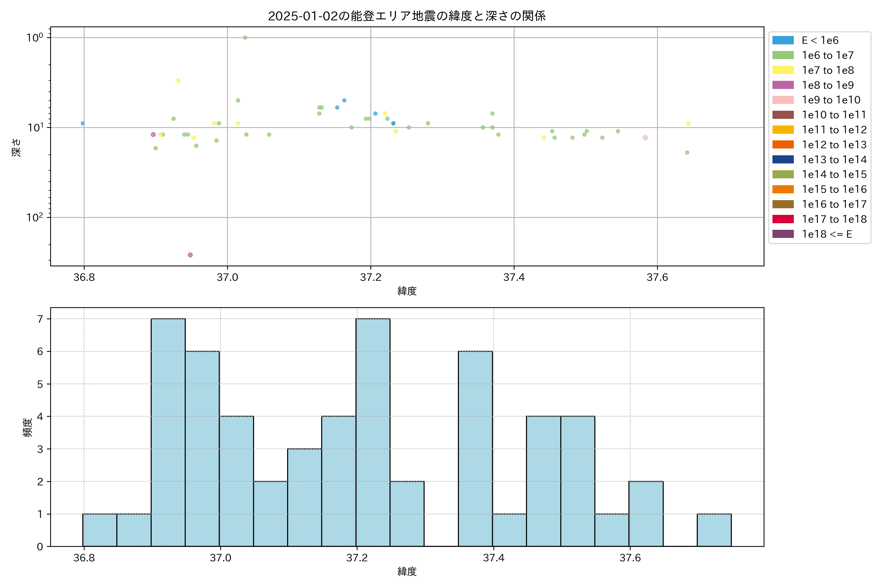Screen dimensions: 882x588
Task: Click the purple scatter point near depth 300
Action: tap(190, 255)
